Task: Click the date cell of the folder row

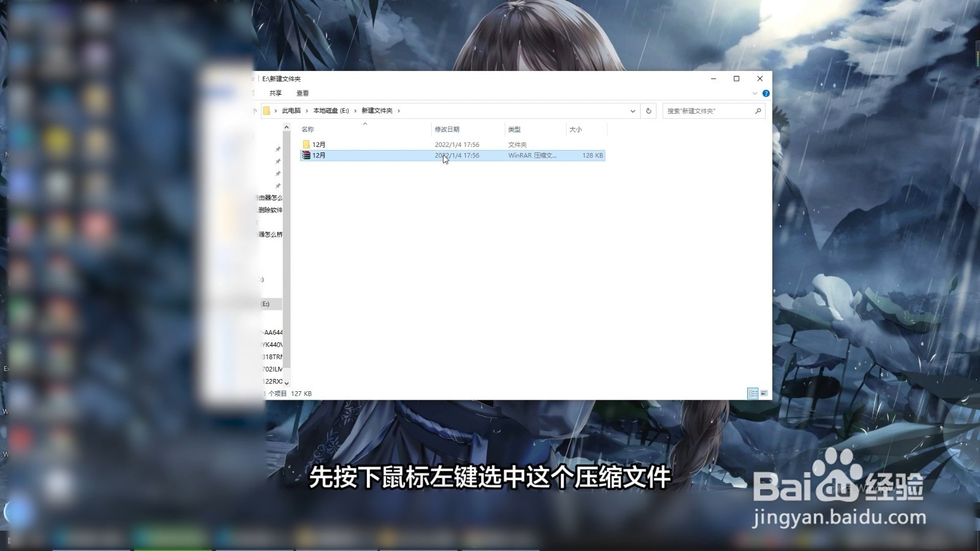Action: [457, 144]
